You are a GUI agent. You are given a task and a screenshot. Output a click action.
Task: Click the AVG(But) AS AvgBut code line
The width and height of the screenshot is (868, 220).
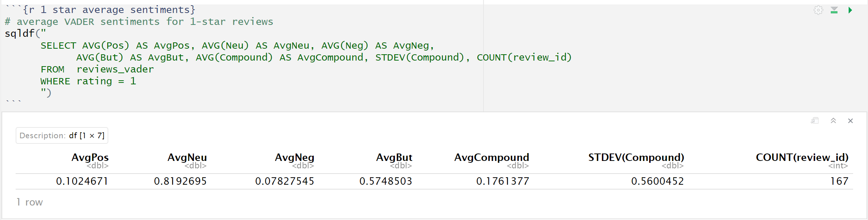click(324, 57)
